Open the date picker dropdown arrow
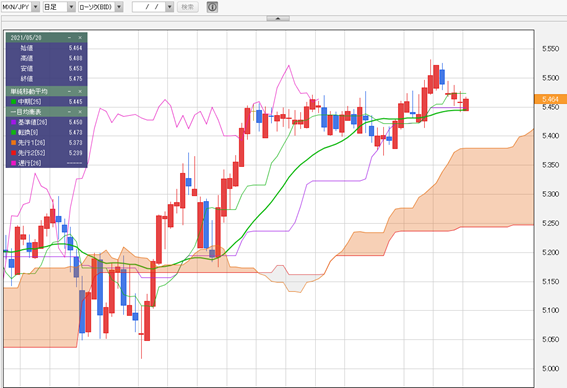Screen dimensions: 567x388 (x=170, y=7)
